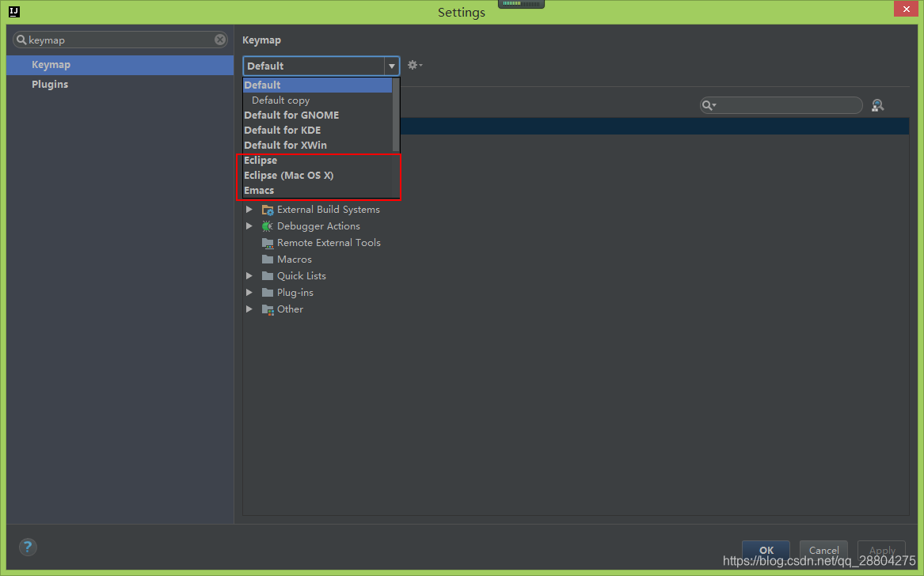Image resolution: width=924 pixels, height=576 pixels.
Task: Click the IntelliJ IDEA logo icon
Action: 14,11
